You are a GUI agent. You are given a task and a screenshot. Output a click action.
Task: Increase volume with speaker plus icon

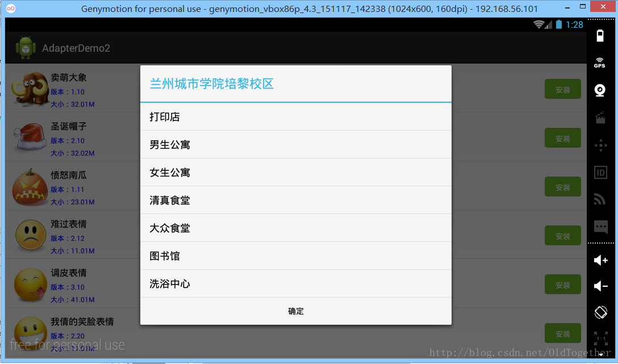click(x=600, y=260)
